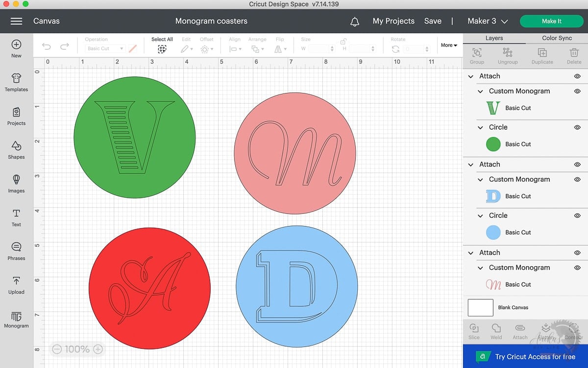588x368 pixels.
Task: Open My Projects
Action: 393,21
